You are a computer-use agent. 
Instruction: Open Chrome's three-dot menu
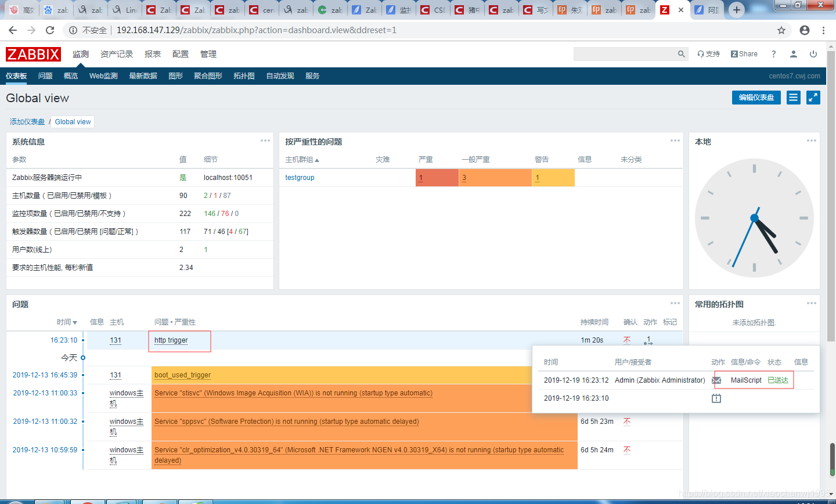pos(824,30)
